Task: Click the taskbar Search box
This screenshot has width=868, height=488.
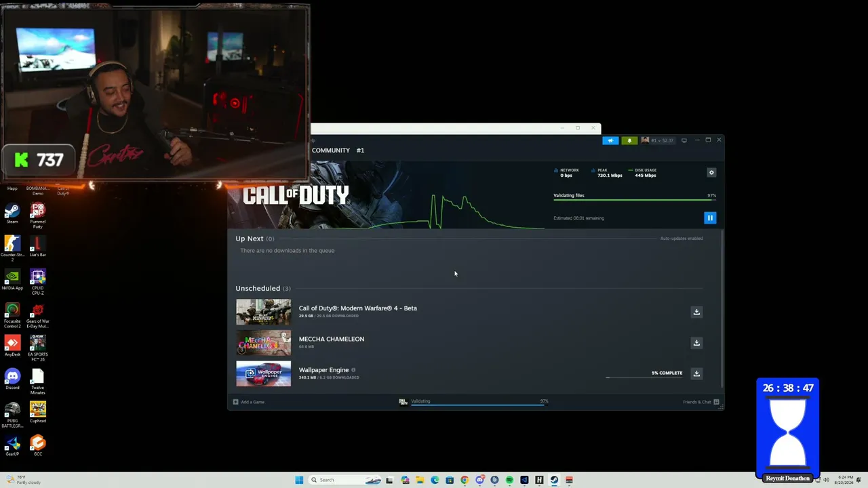Action: coord(344,480)
